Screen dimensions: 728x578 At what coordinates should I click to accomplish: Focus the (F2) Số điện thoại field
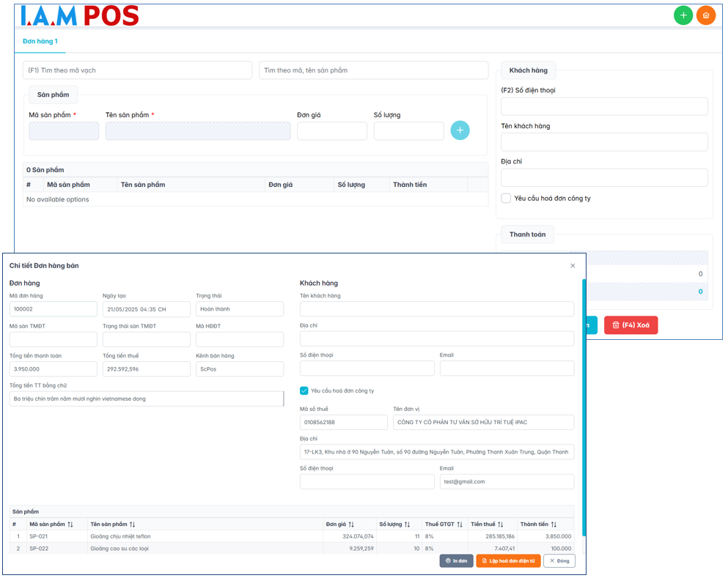[x=604, y=106]
